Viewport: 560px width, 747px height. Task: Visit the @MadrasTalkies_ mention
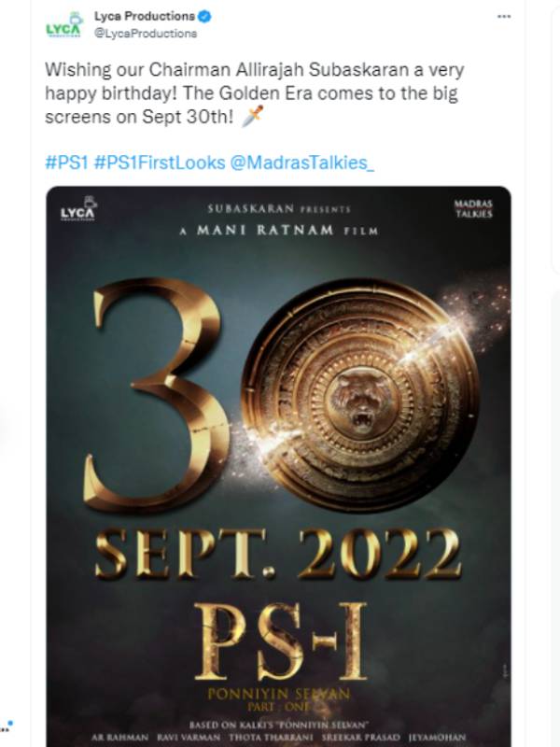[x=301, y=162]
